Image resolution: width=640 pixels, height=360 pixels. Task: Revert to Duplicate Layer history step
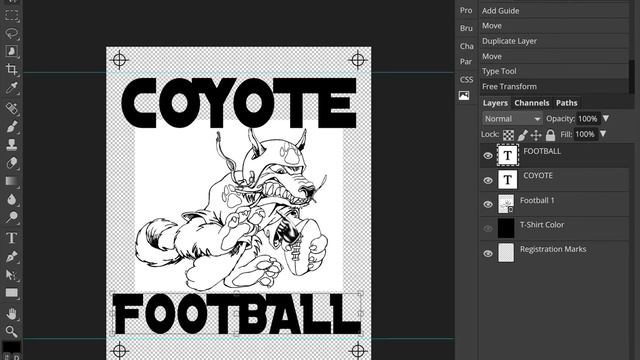coord(554,41)
